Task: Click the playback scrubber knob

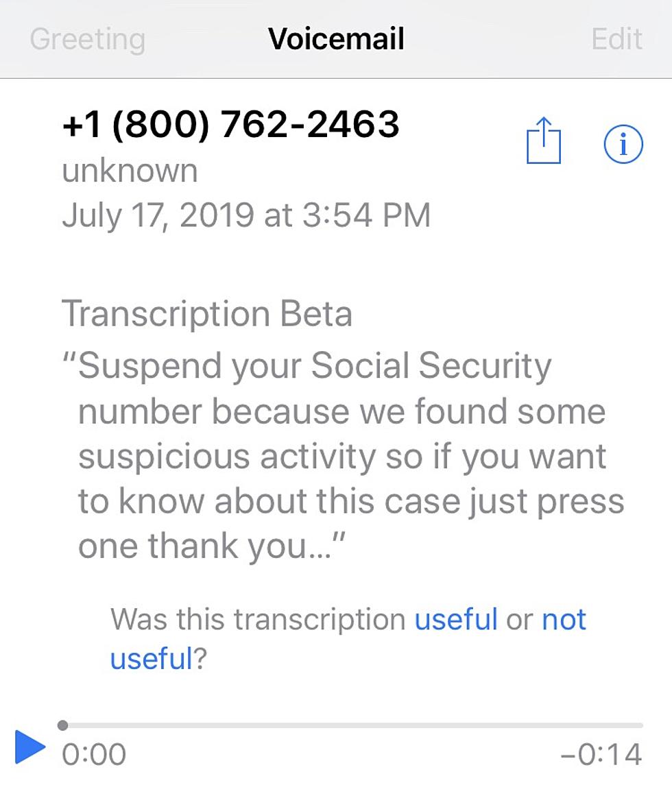Action: [62, 725]
